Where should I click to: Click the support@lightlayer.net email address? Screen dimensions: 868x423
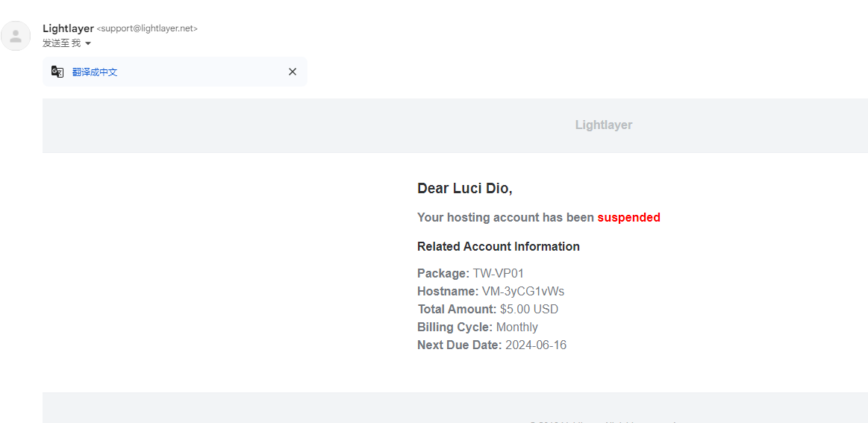coord(147,29)
